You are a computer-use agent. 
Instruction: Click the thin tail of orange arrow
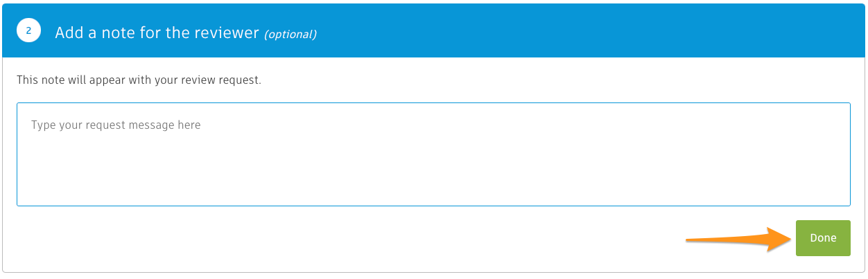[721, 240]
